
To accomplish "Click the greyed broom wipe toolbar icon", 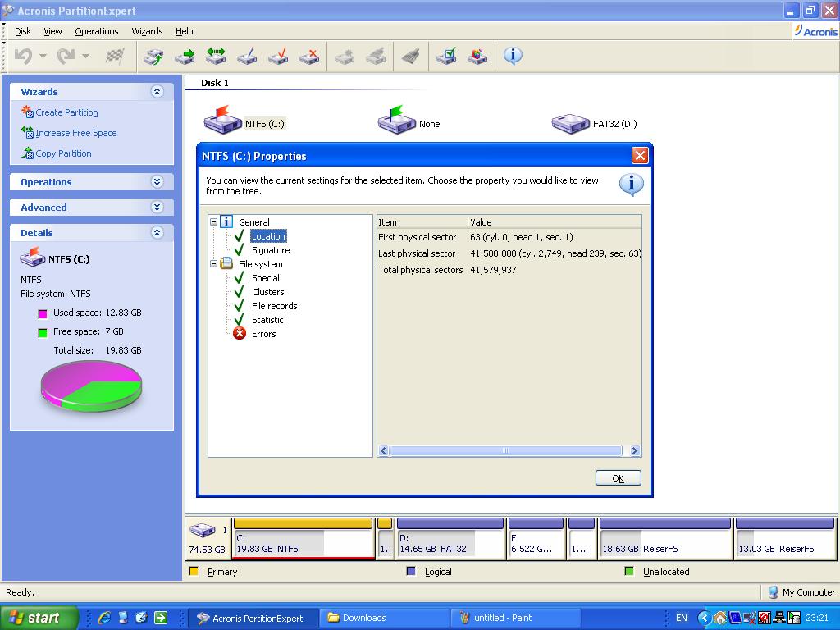I will (411, 56).
